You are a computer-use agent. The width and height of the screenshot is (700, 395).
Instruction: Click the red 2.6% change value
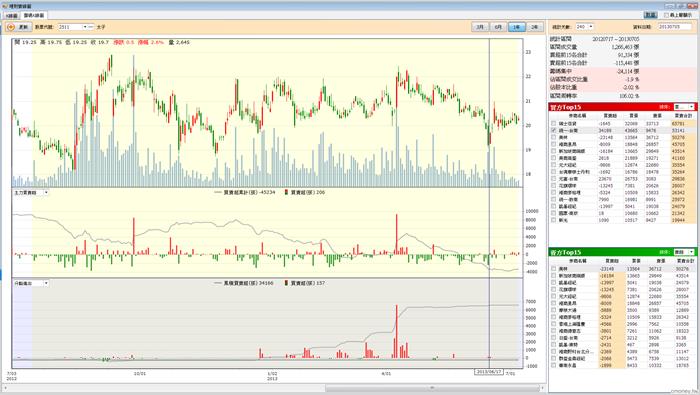[x=157, y=42]
